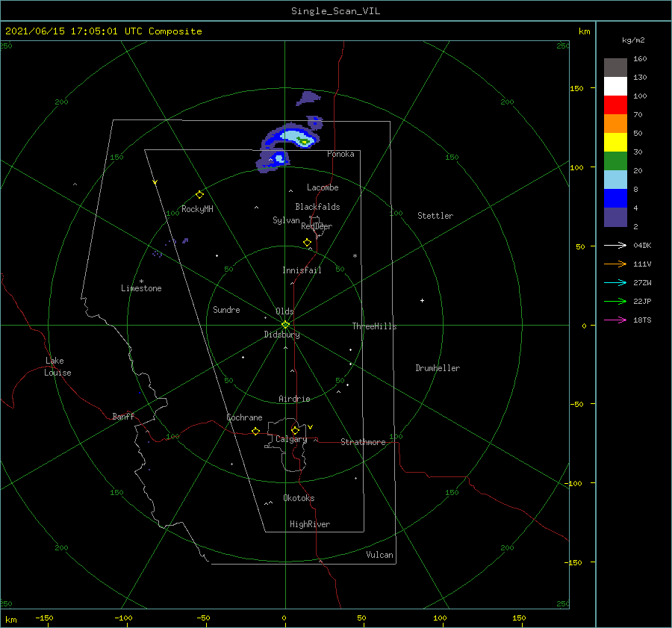Click the Vulcan label
The width and height of the screenshot is (672, 628).
click(x=379, y=555)
